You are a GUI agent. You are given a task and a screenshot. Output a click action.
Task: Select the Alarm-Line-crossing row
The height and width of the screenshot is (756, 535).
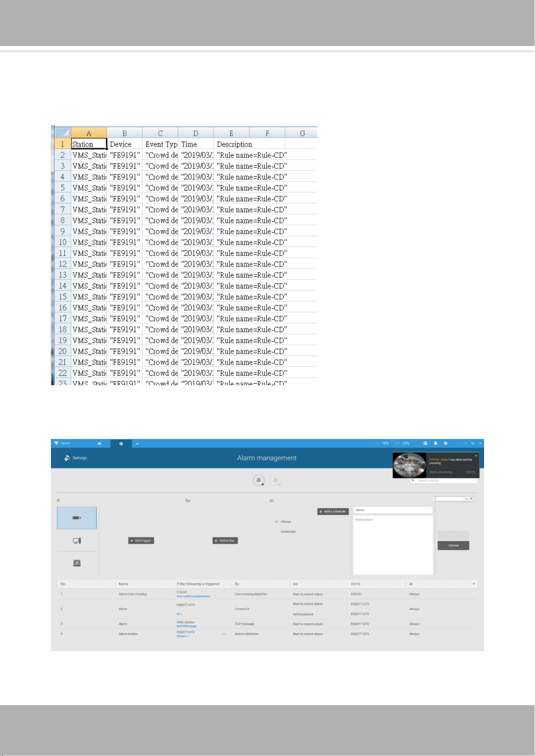267,594
